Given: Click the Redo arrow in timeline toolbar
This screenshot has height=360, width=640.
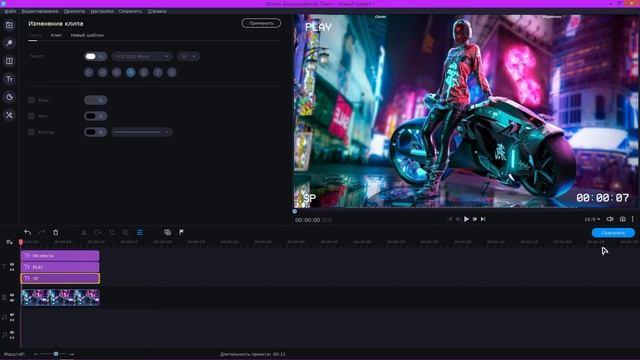Looking at the screenshot, I should tap(41, 232).
